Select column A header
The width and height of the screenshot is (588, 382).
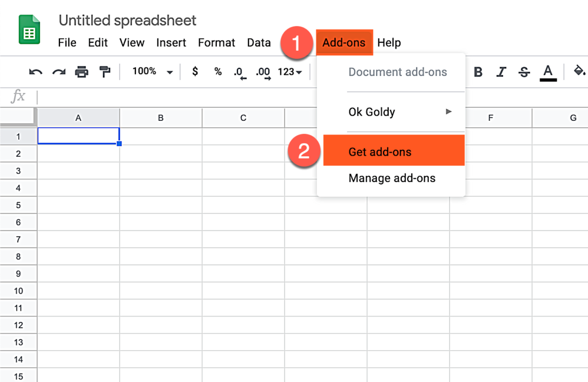(x=78, y=117)
